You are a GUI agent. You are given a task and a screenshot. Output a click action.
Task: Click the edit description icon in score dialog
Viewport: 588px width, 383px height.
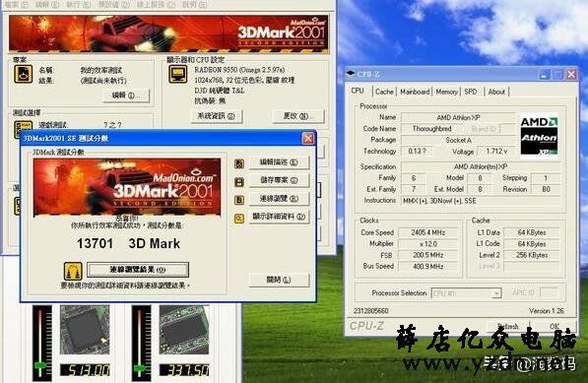click(x=239, y=163)
